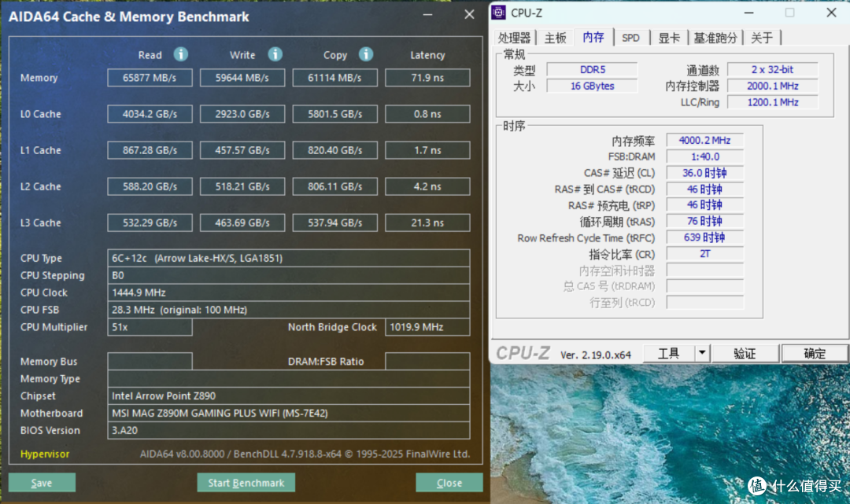This screenshot has width=850, height=504.
Task: Click the L0 Cache Read value 4034.2 GB/s
Action: [x=150, y=114]
